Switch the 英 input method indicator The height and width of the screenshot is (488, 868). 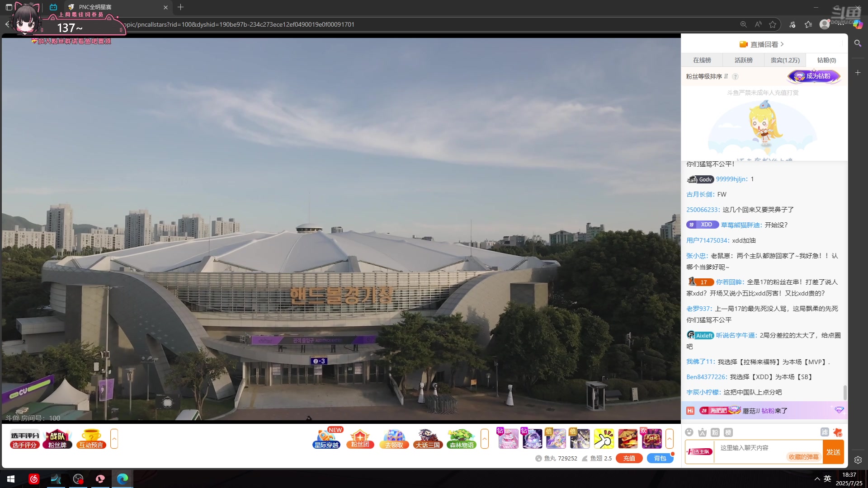pos(827,479)
